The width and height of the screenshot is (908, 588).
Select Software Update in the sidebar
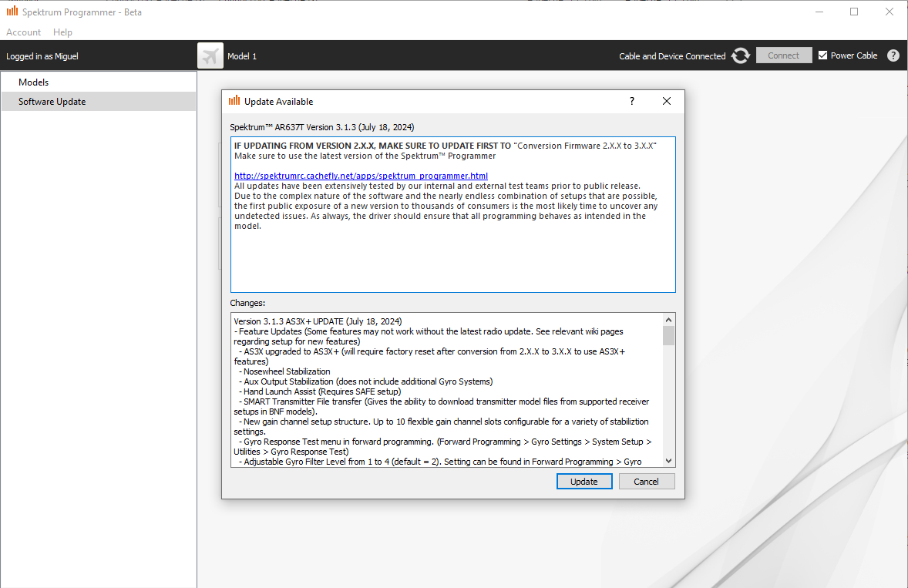pos(52,102)
